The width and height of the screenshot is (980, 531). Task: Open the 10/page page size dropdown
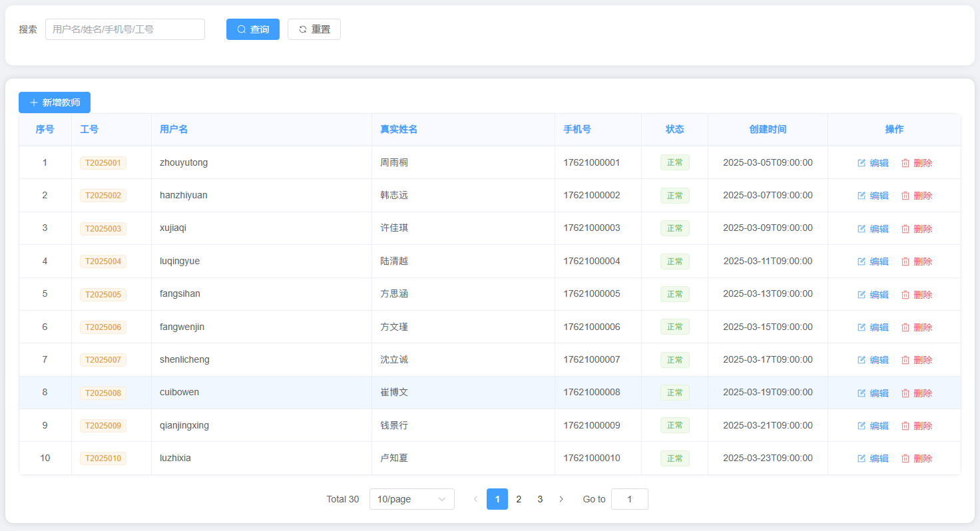click(412, 499)
